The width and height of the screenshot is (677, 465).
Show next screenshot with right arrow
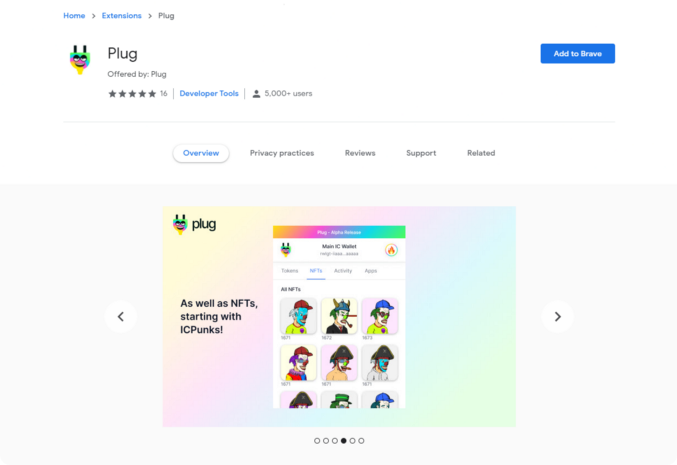(x=557, y=316)
